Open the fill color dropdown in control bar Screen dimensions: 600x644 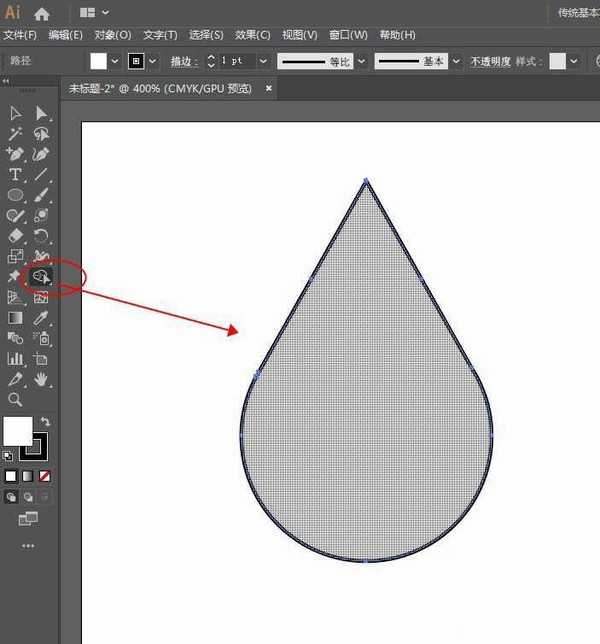tap(115, 61)
